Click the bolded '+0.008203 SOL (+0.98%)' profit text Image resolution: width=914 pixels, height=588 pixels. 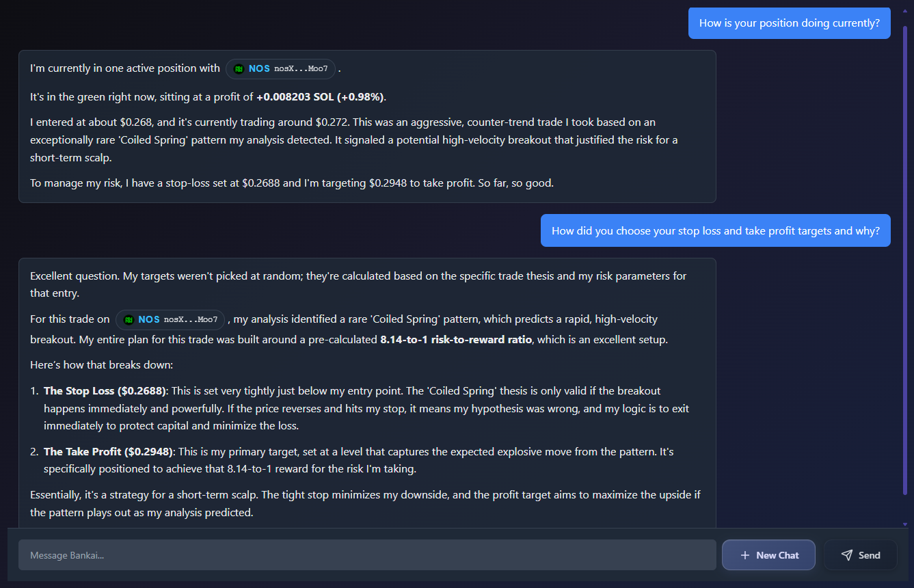[x=322, y=96]
